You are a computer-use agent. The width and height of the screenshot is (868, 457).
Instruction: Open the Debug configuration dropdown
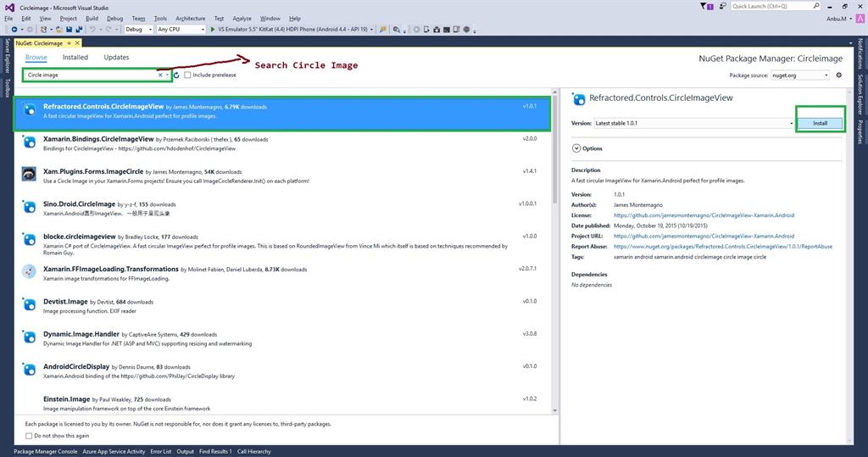click(x=138, y=30)
